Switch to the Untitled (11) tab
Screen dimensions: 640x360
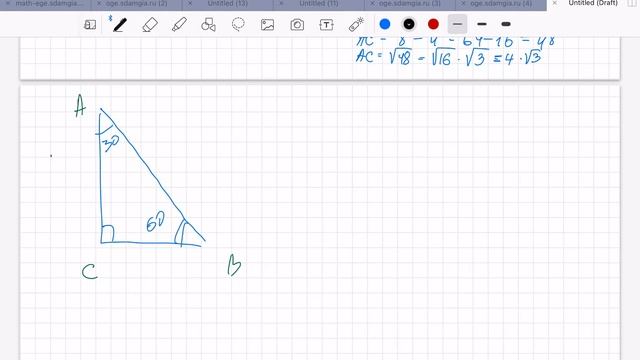pyautogui.click(x=318, y=3)
